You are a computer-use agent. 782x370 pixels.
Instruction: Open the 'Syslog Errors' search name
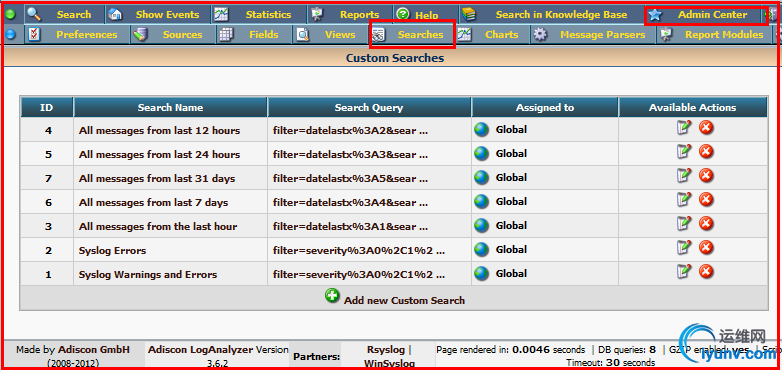click(112, 250)
